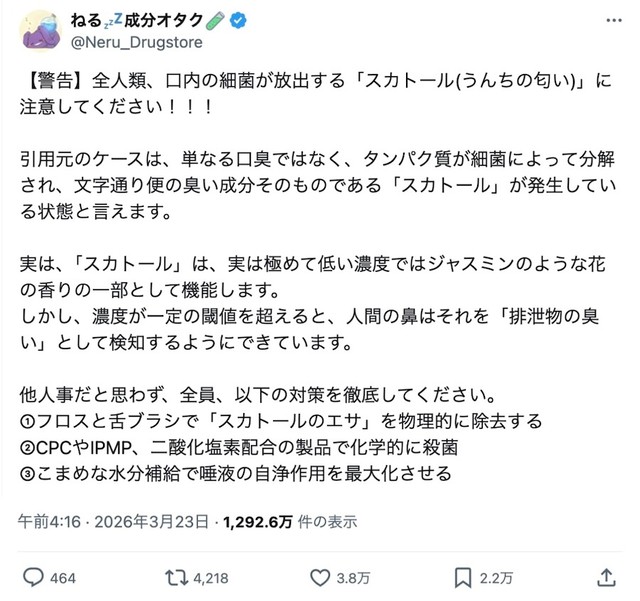This screenshot has width=640, height=601.
Task: Click the bookmark count 2.2万
Action: 495,577
